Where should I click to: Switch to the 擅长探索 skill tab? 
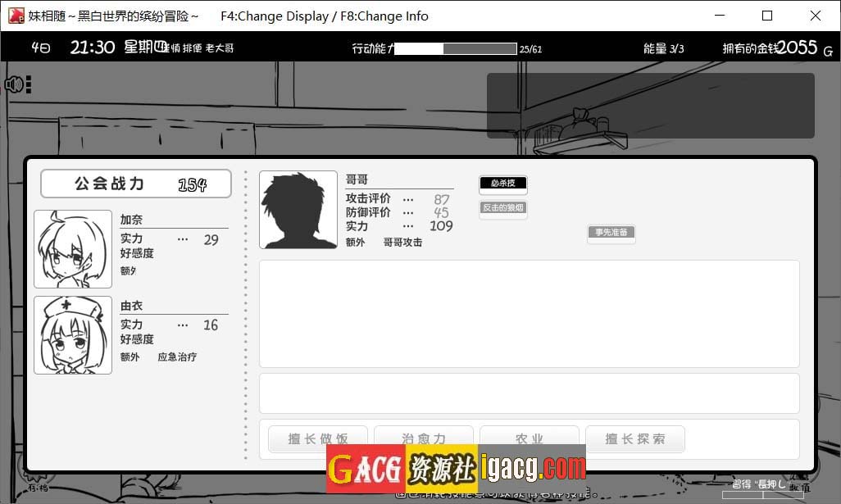(x=634, y=439)
